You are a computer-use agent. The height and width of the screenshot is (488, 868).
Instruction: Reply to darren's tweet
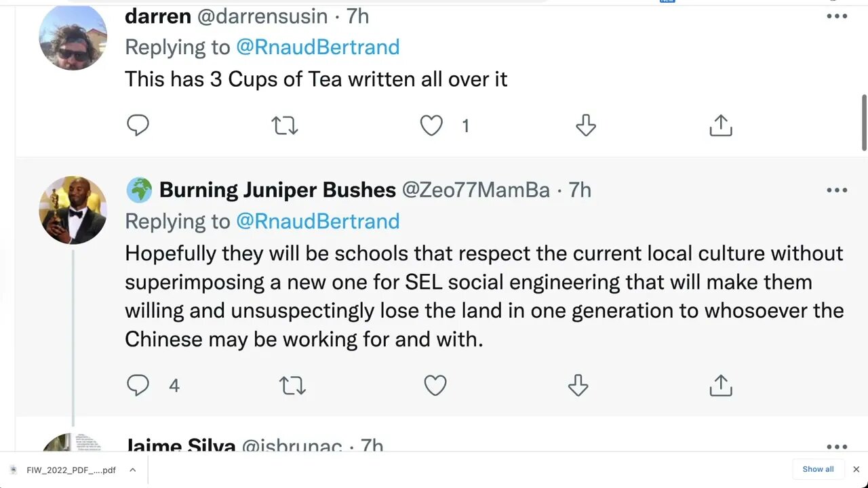[138, 125]
